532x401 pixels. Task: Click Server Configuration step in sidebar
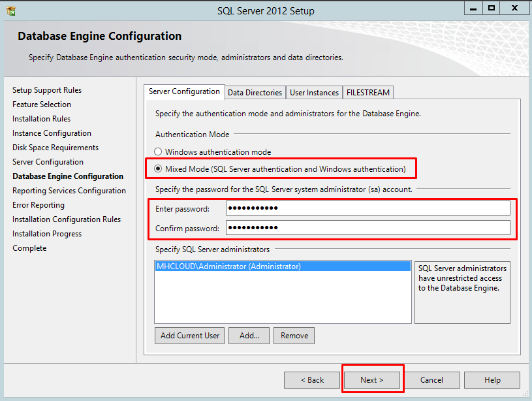tap(48, 162)
